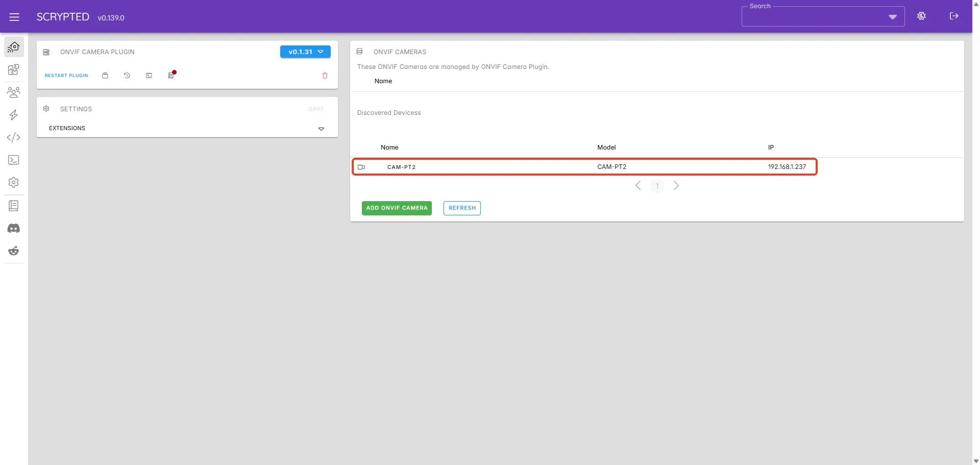Open plugin log with red notification dot

point(171,75)
